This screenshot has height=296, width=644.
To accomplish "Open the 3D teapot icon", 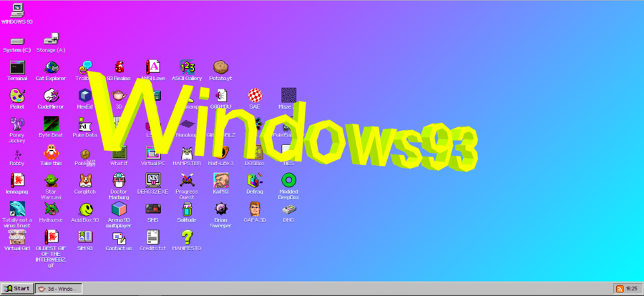I will [119, 95].
